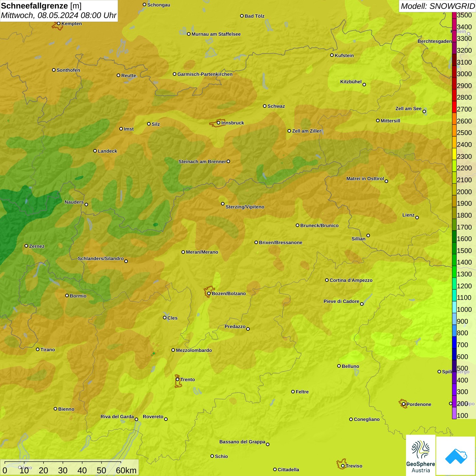476x476 pixels.
Task: Click the 'Conegliano' label
Action: [367, 419]
